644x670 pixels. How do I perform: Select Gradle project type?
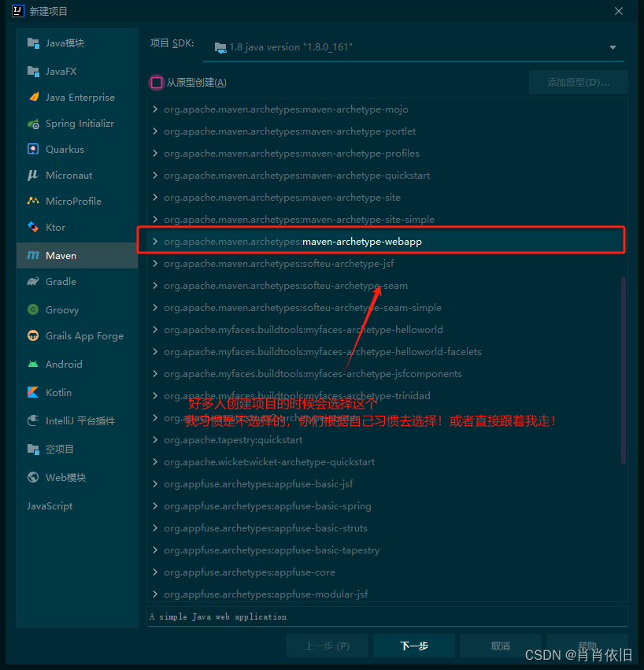coord(77,282)
